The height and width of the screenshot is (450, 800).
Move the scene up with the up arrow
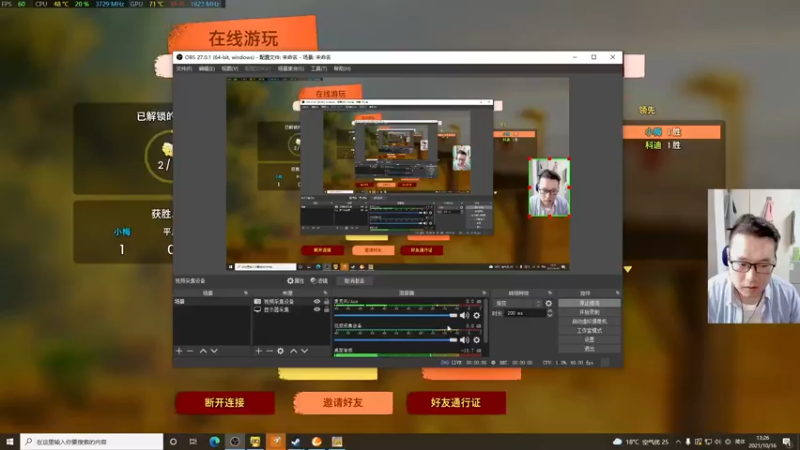[x=203, y=351]
